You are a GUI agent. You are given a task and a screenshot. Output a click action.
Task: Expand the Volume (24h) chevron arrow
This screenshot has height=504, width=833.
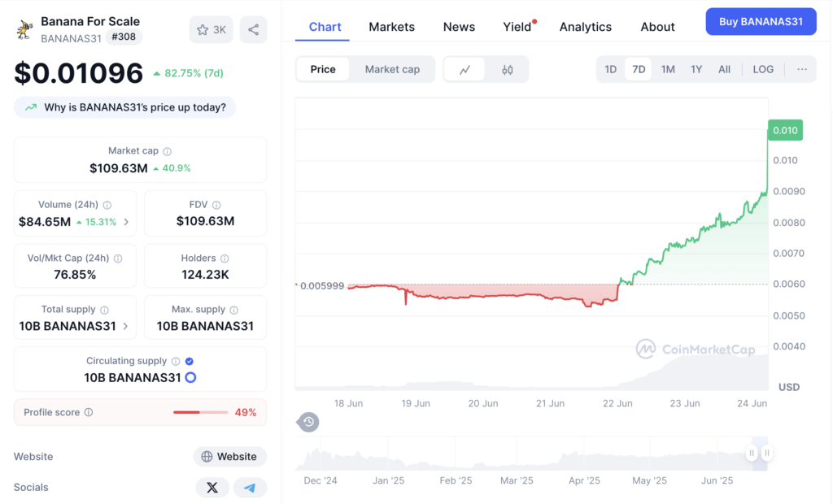pyautogui.click(x=126, y=222)
